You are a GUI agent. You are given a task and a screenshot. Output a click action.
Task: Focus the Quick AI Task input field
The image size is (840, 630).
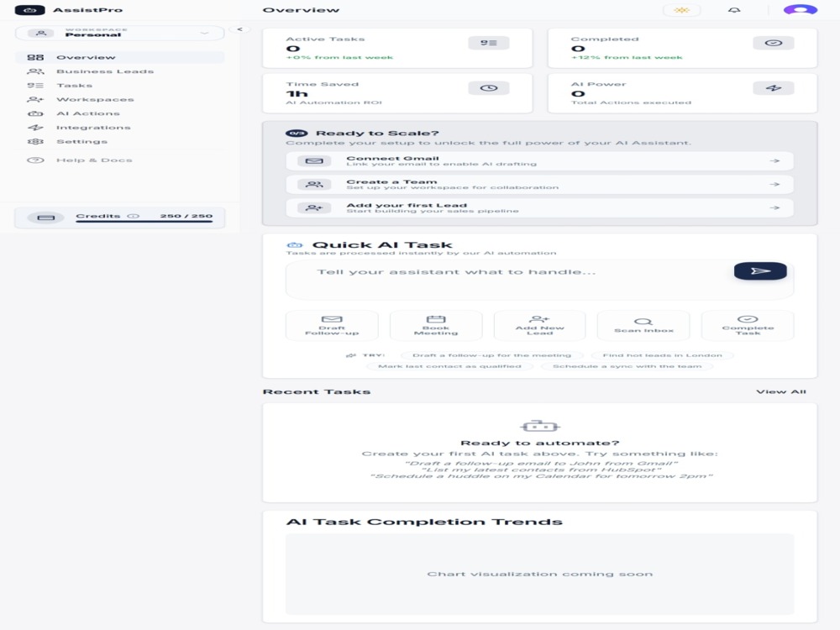[539, 280]
